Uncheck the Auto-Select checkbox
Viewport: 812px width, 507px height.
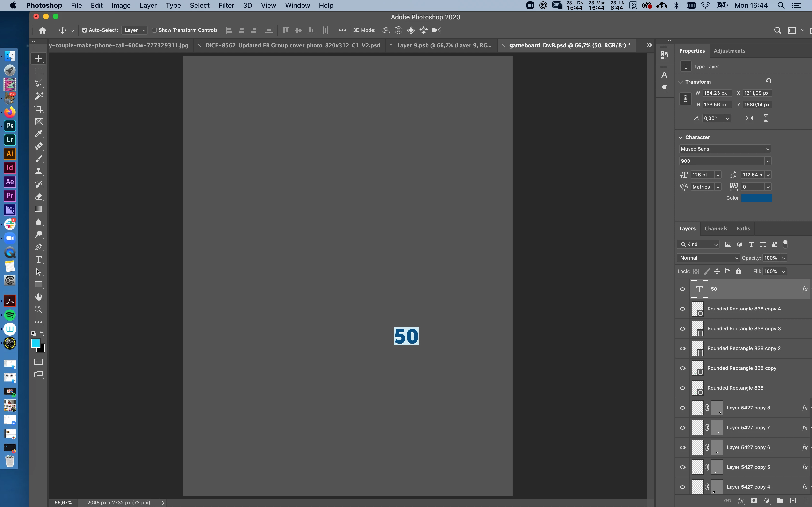[x=85, y=30]
